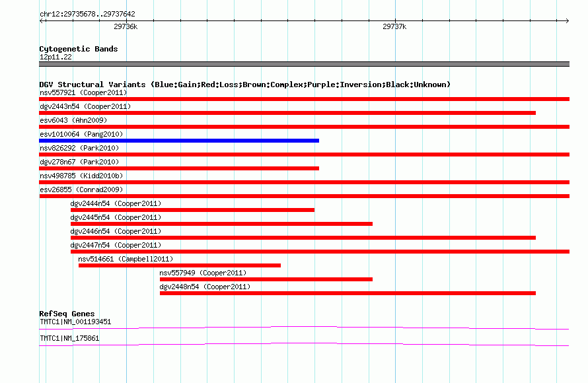Click the RefSeq Genes track title
This screenshot has height=383, width=588.
(67, 314)
